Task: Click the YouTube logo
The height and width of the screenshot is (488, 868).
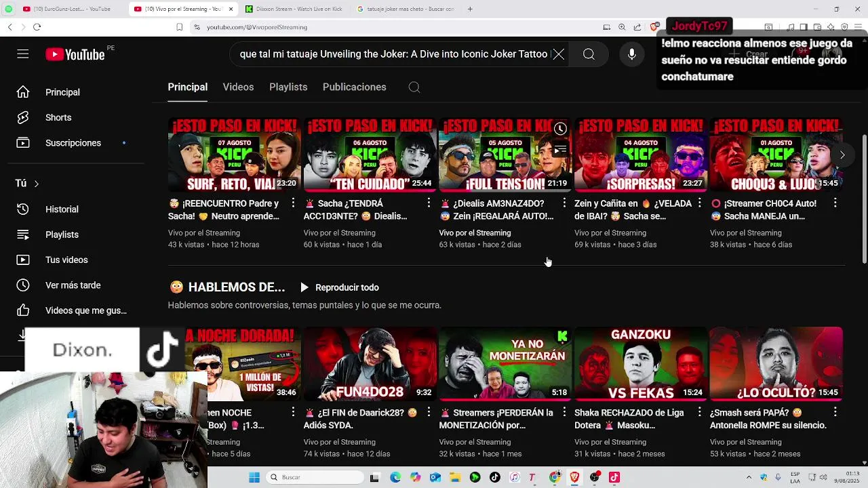Action: pos(75,55)
